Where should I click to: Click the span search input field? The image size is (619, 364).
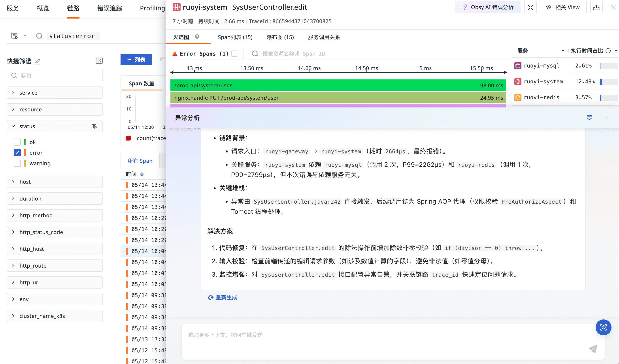(378, 54)
